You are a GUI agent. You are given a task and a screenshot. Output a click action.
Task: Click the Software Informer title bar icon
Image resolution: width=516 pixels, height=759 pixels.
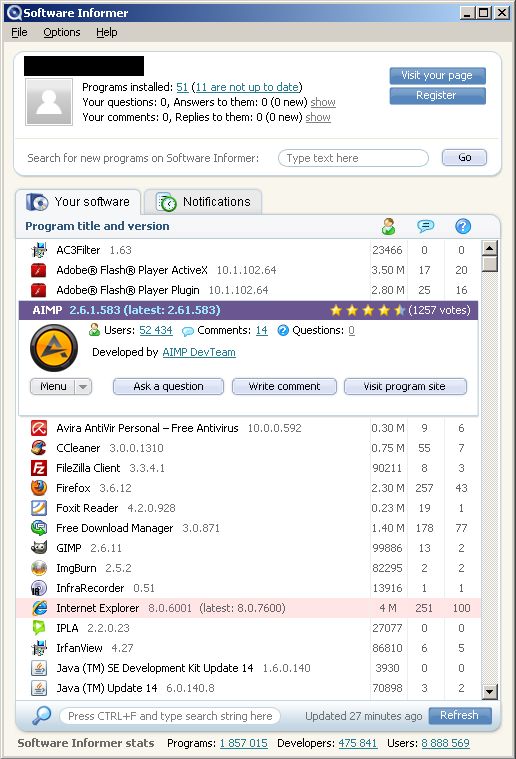click(x=14, y=13)
